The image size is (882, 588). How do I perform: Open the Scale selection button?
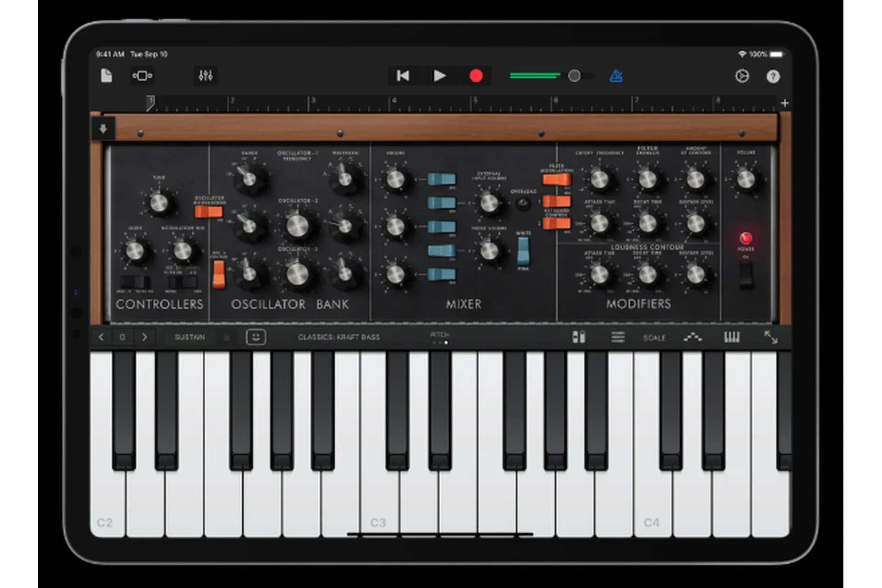[654, 338]
